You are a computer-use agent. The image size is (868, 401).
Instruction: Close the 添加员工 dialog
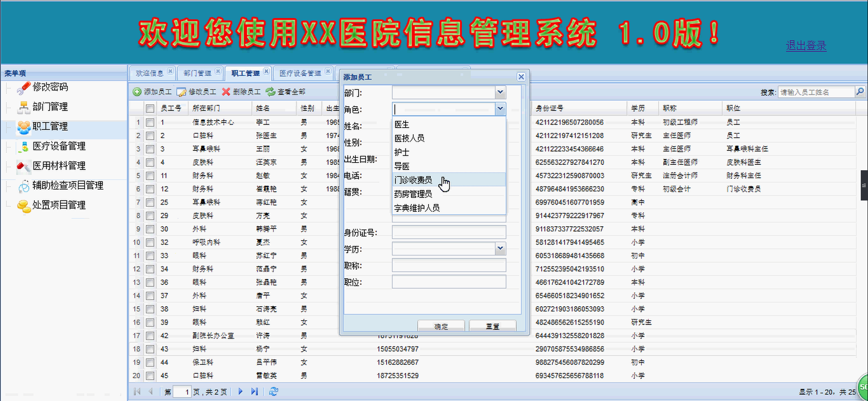pyautogui.click(x=521, y=77)
